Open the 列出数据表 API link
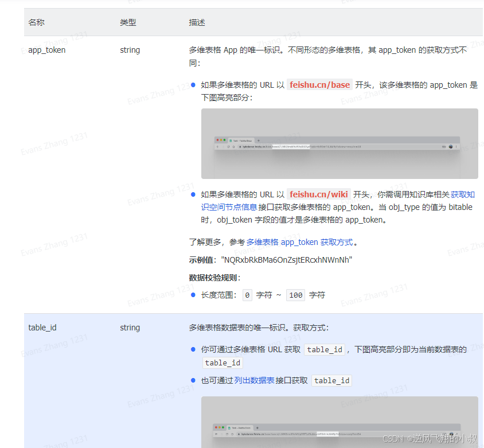The height and width of the screenshot is (448, 484). pyautogui.click(x=254, y=380)
